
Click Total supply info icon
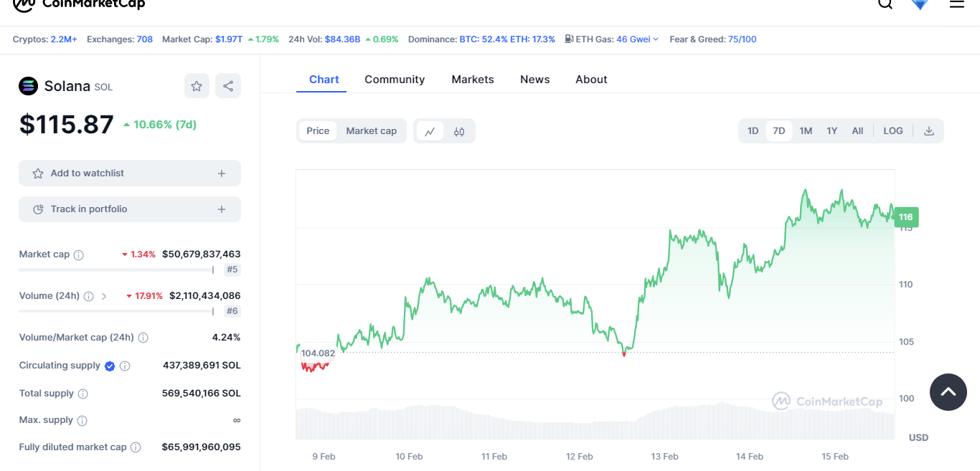83,394
